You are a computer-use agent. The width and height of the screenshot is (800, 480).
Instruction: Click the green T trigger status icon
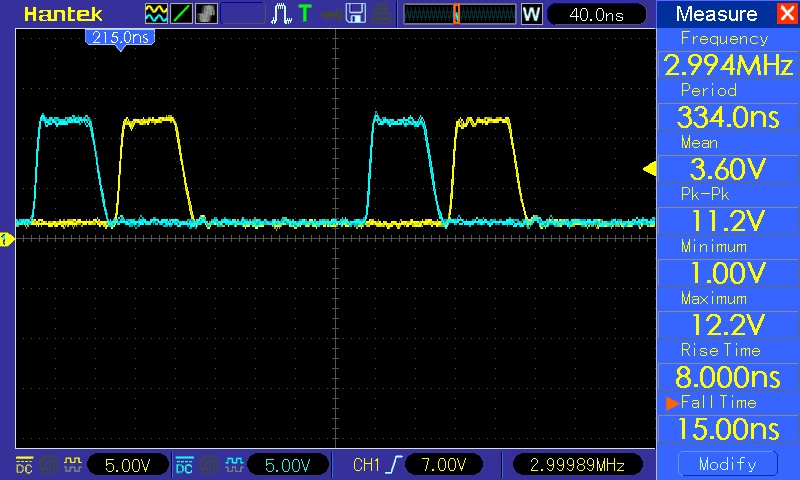[x=305, y=13]
